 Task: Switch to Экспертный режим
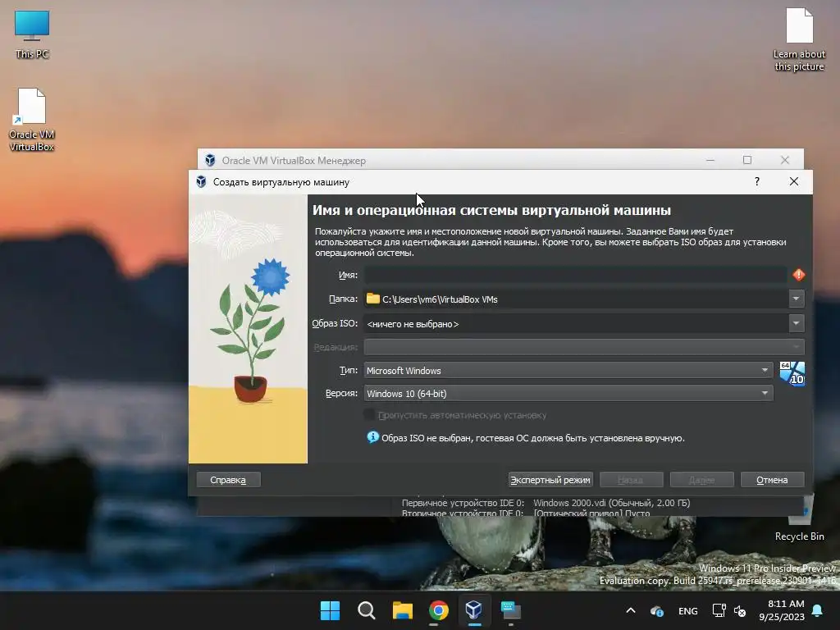(x=550, y=479)
